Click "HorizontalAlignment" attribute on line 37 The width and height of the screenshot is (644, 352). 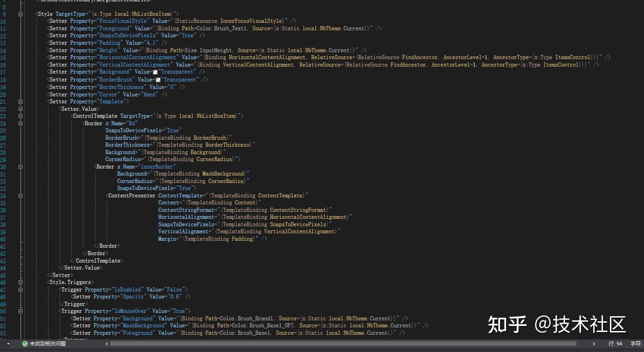(186, 217)
